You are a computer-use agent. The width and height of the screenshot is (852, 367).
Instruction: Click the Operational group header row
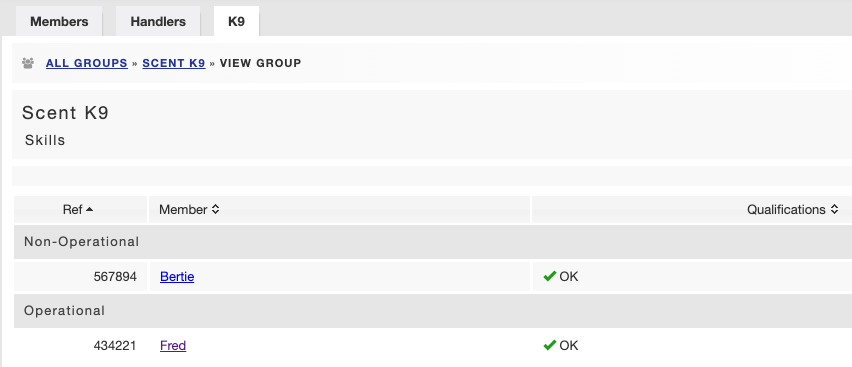click(433, 311)
